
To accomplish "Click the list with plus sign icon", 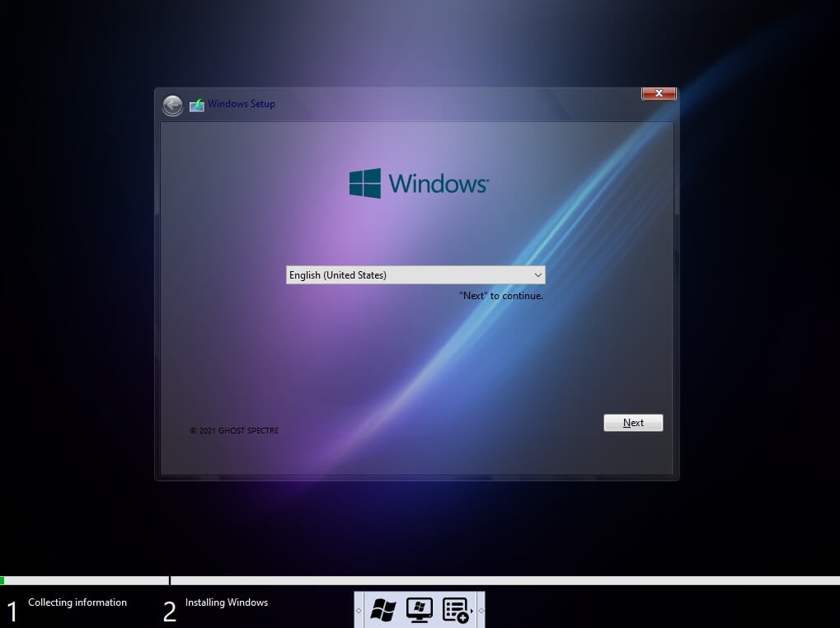I will pos(455,610).
